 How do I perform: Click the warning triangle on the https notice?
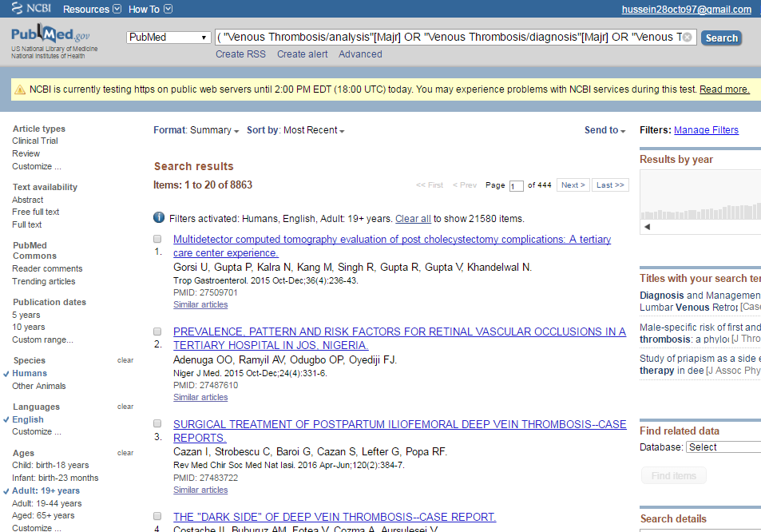pyautogui.click(x=19, y=89)
